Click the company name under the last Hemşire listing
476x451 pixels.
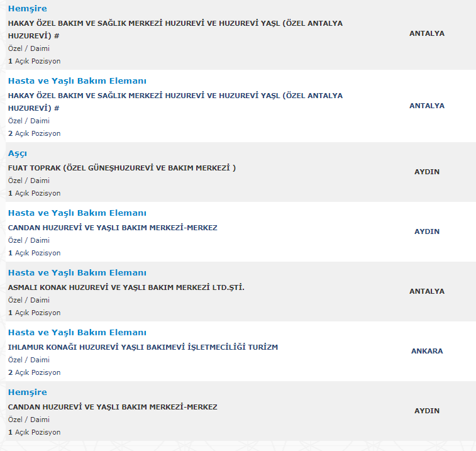pyautogui.click(x=113, y=407)
